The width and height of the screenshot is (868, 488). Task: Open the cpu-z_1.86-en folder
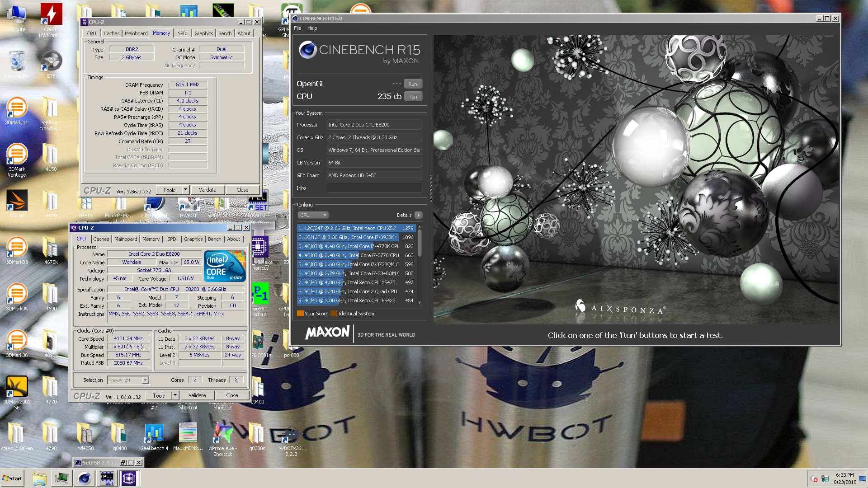click(17, 436)
